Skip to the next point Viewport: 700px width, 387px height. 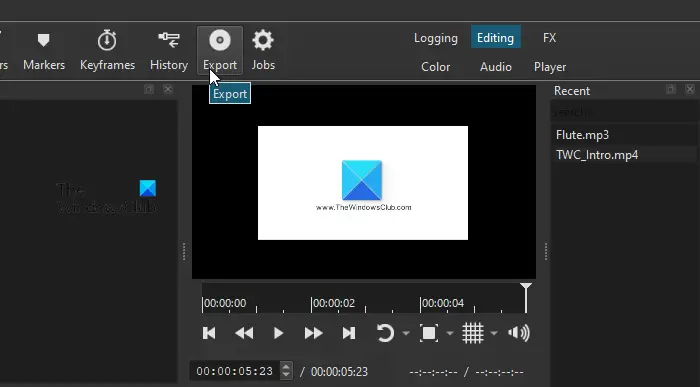[x=349, y=333]
